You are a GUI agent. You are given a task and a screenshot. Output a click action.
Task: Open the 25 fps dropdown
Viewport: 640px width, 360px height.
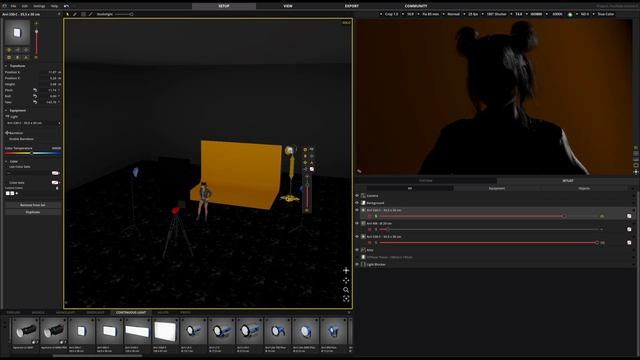click(x=472, y=14)
